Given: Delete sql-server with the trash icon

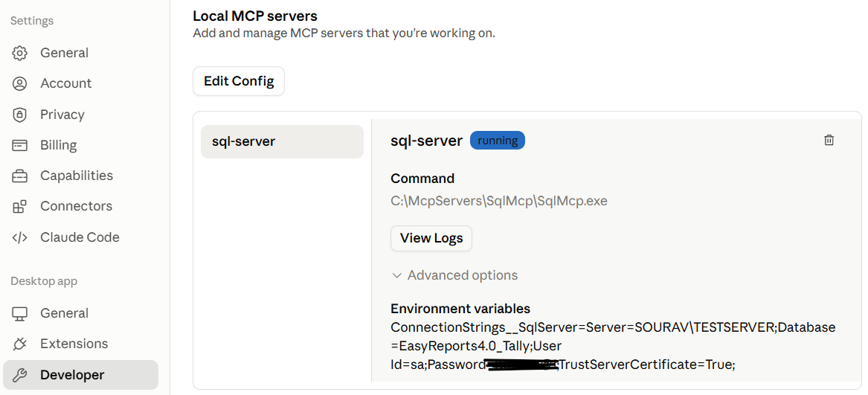Looking at the screenshot, I should pos(829,140).
